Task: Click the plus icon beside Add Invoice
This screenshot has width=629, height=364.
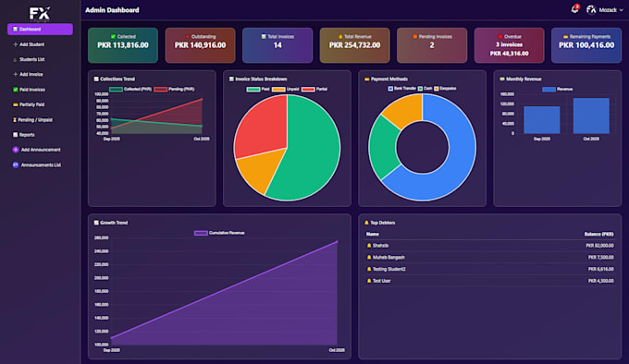Action: coord(15,75)
